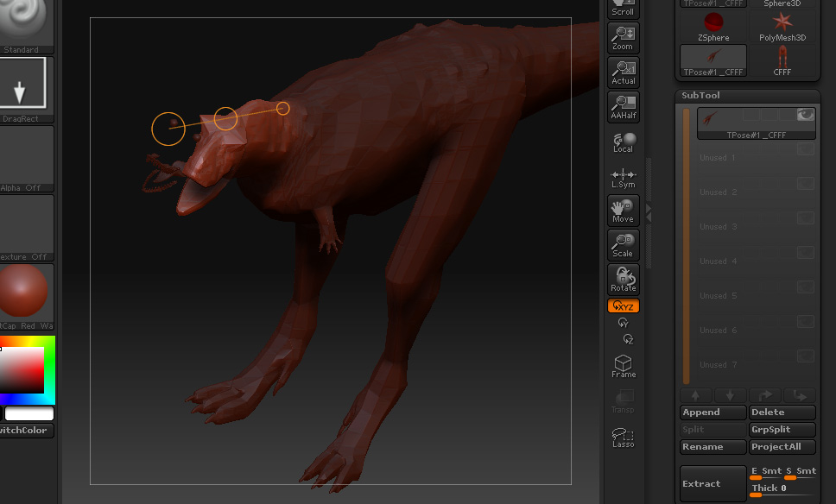Select the PolyMesh3D tool
Image resolution: width=836 pixels, height=504 pixels.
[x=782, y=27]
